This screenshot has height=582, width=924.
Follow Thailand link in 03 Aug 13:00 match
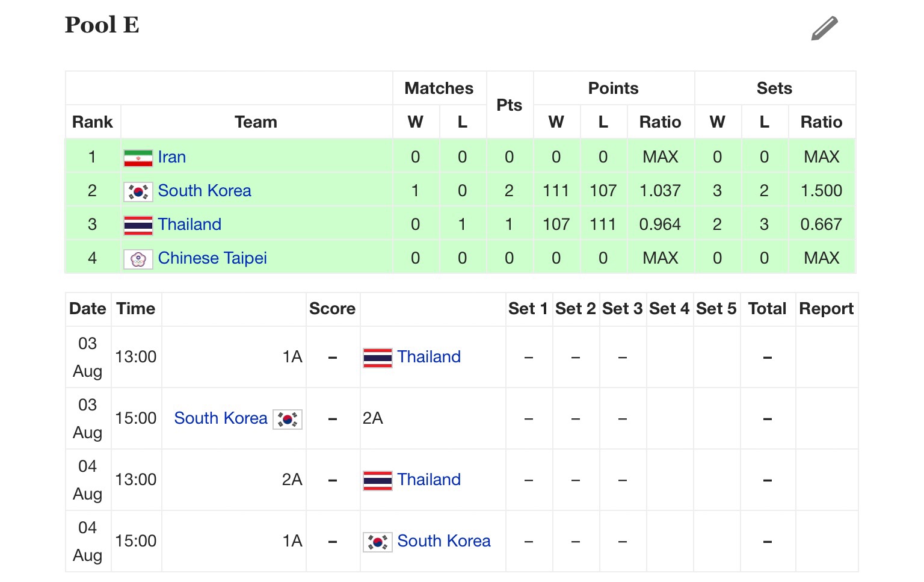[x=429, y=357]
